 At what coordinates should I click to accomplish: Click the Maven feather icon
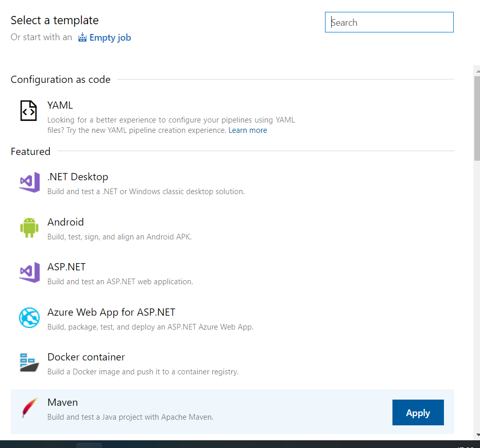pos(30,408)
